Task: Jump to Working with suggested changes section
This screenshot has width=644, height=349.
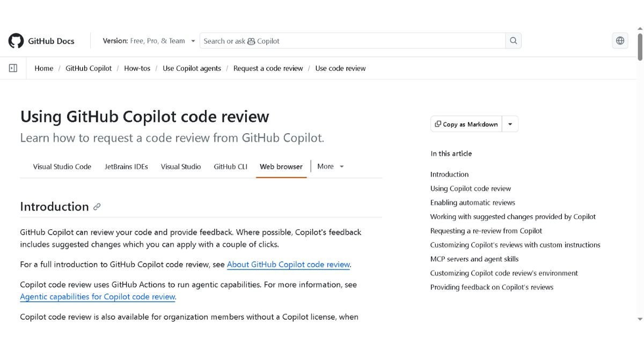Action: click(x=513, y=217)
